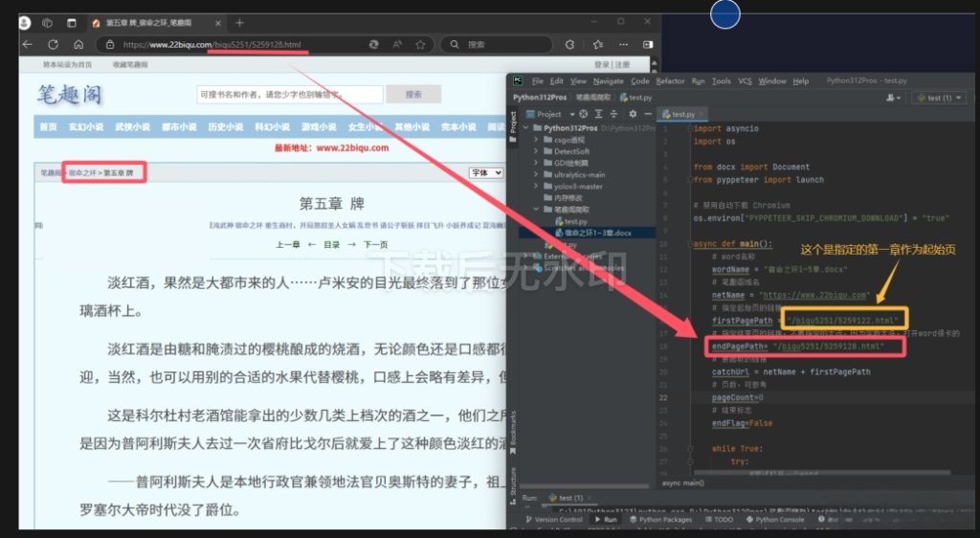Screen dimensions: 980x538
Task: Switch to the test.py editor tab
Action: [x=682, y=114]
